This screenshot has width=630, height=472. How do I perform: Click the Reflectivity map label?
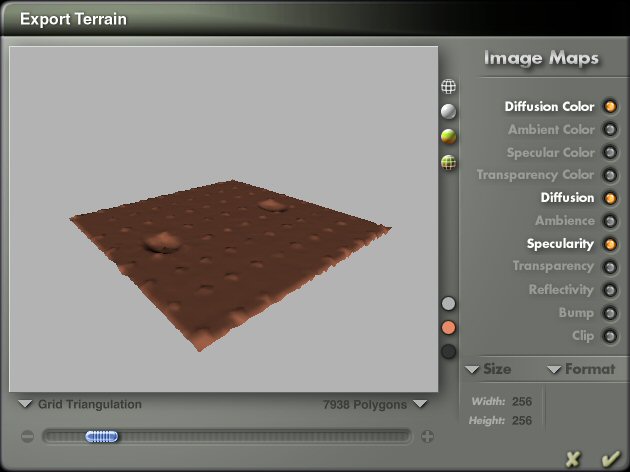point(561,289)
